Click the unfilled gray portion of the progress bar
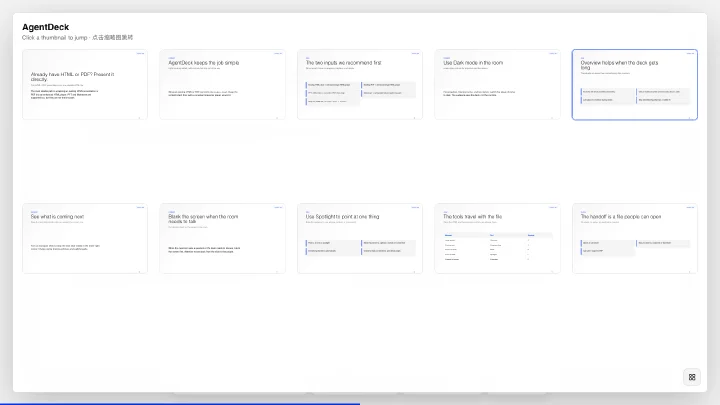Viewport: 720px width, 405px height. (x=540, y=404)
